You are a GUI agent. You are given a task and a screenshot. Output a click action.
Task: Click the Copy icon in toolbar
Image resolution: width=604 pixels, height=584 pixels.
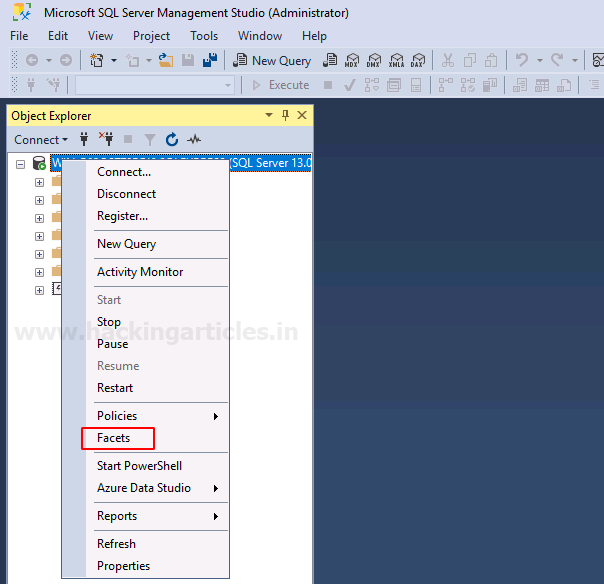pos(470,60)
